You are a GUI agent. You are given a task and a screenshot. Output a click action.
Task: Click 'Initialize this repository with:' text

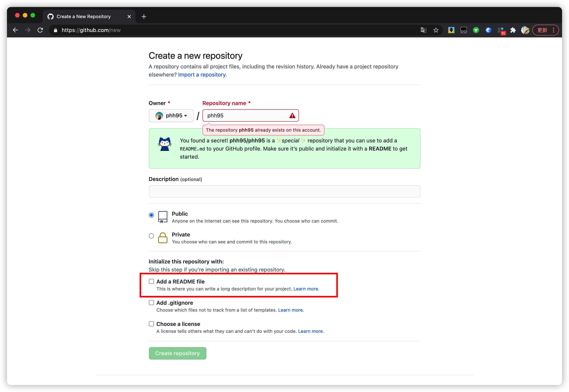click(x=186, y=262)
